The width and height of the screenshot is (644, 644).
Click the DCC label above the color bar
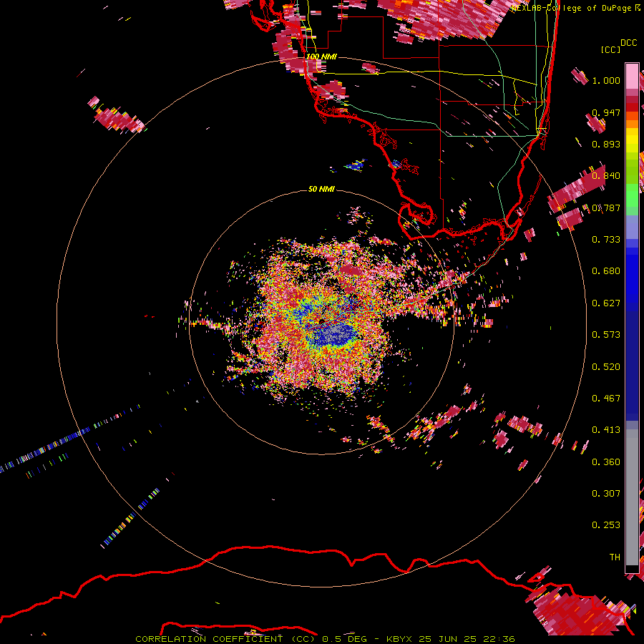coord(628,43)
